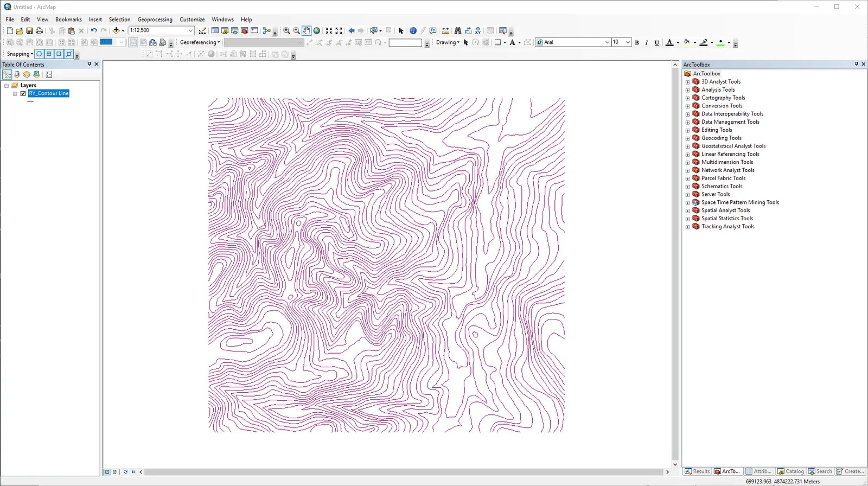Viewport: 868px width, 486px height.
Task: Open the Drawing dropdown menu
Action: tap(448, 42)
